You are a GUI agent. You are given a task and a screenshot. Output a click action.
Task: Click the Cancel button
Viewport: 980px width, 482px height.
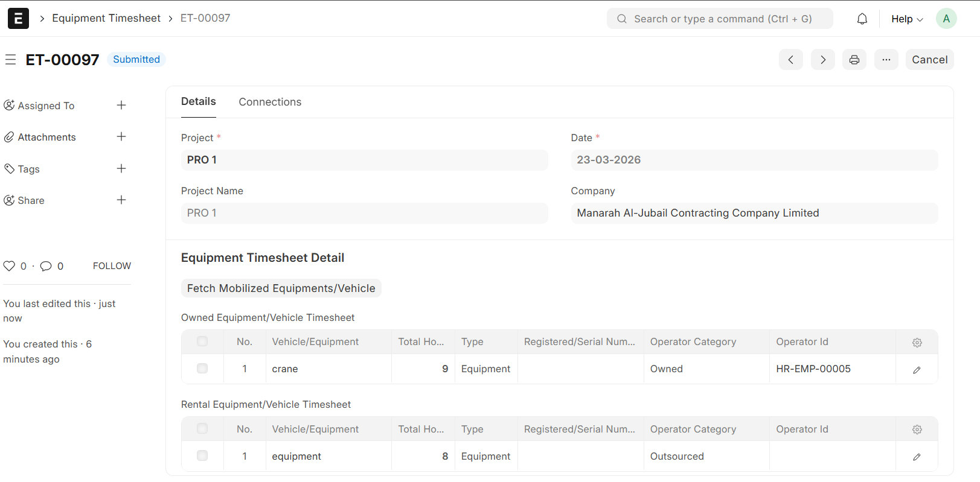(x=929, y=60)
